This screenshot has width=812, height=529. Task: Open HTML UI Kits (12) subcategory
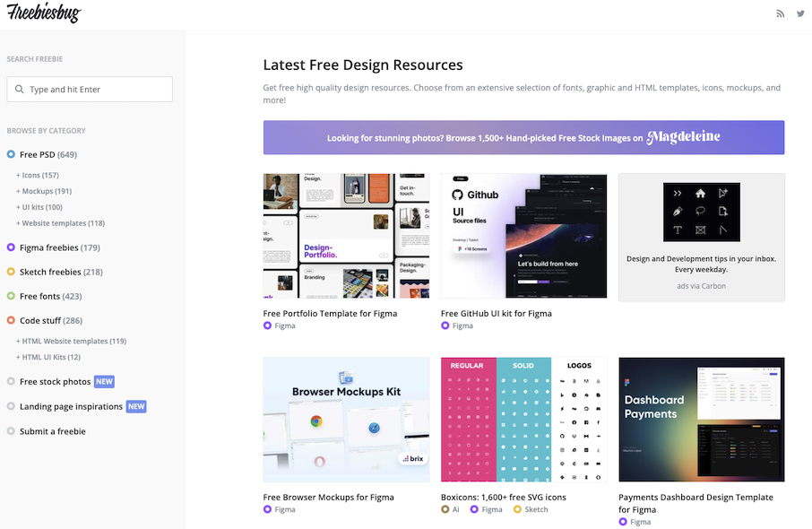click(x=48, y=357)
